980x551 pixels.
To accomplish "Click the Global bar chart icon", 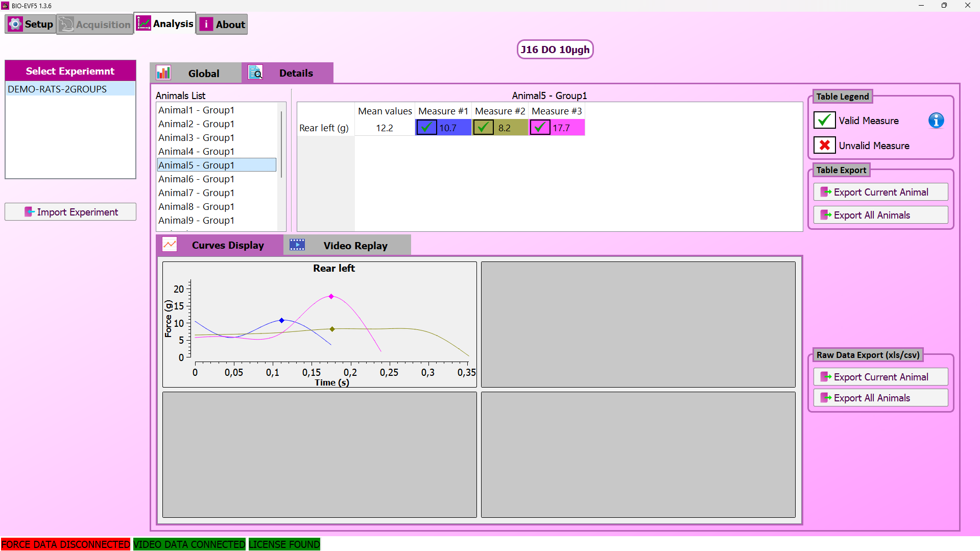I will (163, 73).
